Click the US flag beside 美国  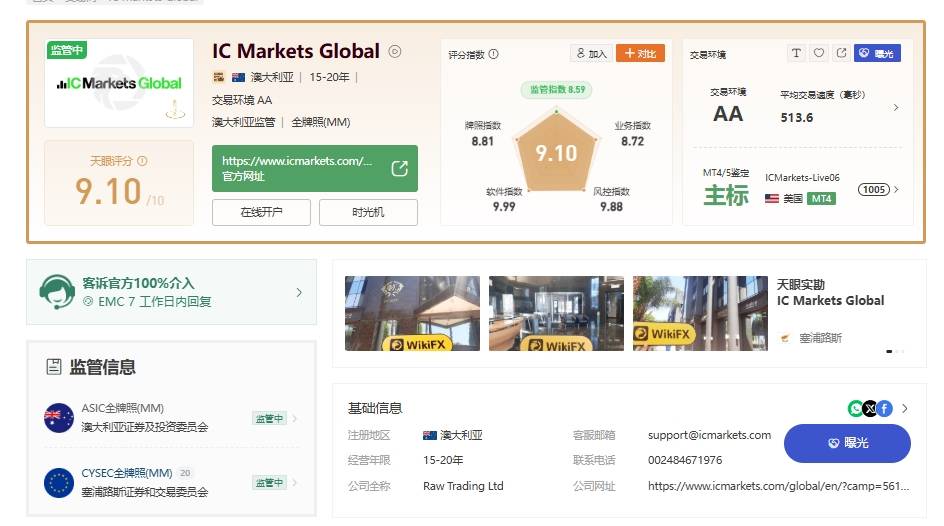tap(772, 199)
